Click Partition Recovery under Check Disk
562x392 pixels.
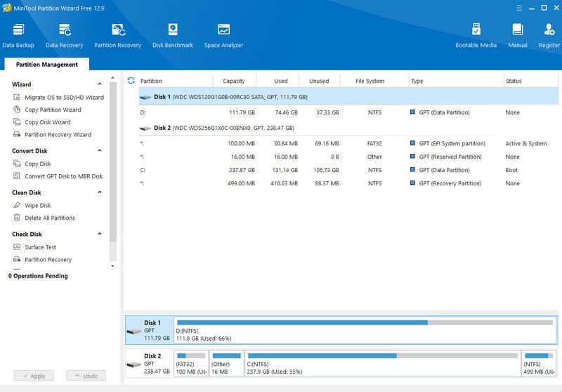click(x=42, y=259)
